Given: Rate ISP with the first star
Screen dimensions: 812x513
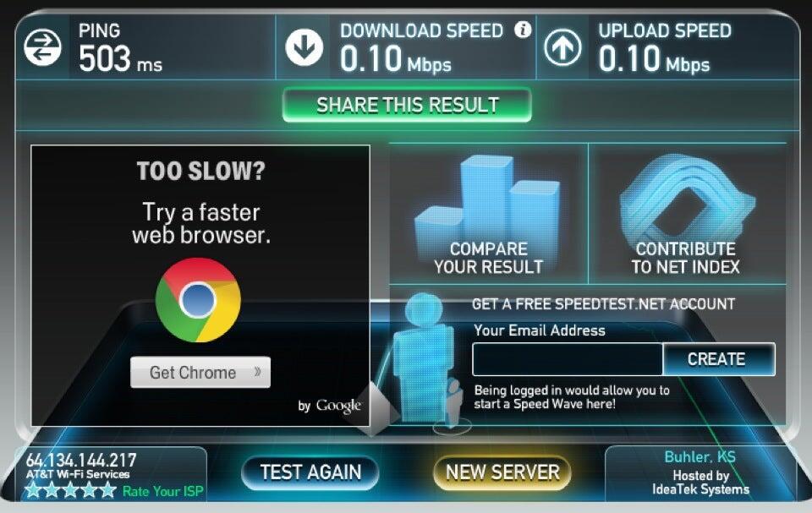Looking at the screenshot, I should pos(33,489).
